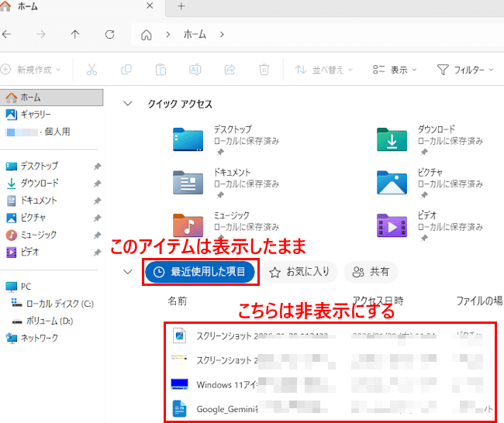This screenshot has width=504, height=423.
Task: Close the ホーム tab
Action: (150, 5)
